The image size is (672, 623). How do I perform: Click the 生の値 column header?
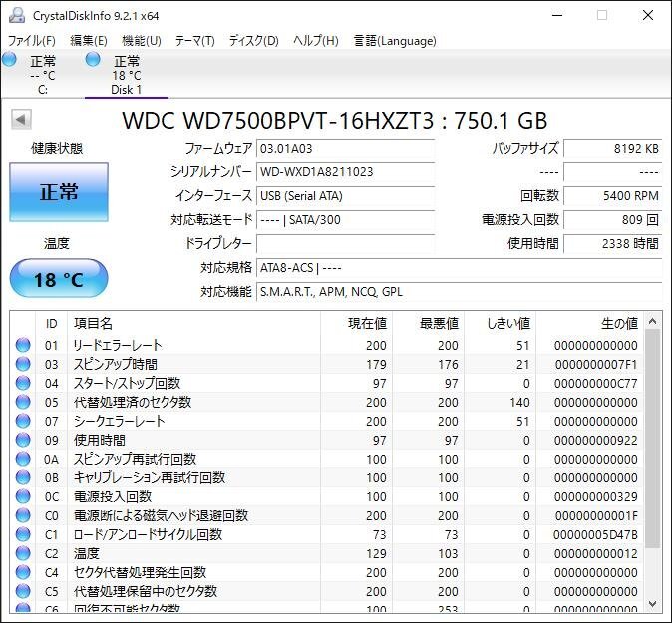point(589,324)
